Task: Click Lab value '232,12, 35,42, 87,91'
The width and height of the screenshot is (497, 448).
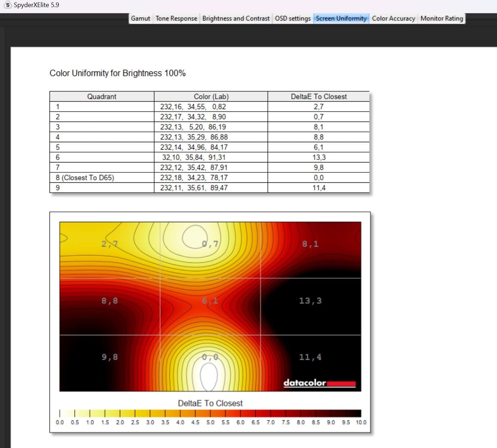Action: pos(194,167)
